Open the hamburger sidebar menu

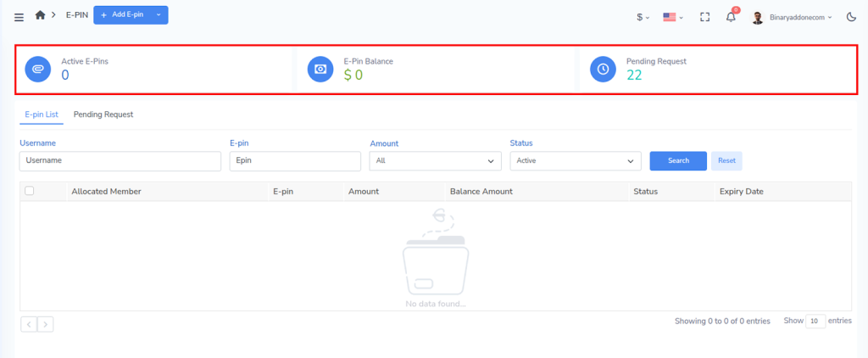19,16
